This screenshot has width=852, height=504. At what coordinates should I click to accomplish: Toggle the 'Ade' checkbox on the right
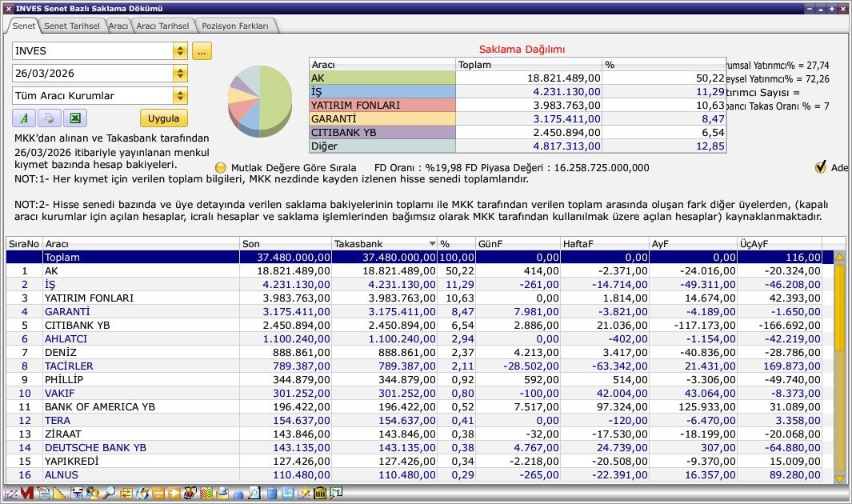coord(820,167)
